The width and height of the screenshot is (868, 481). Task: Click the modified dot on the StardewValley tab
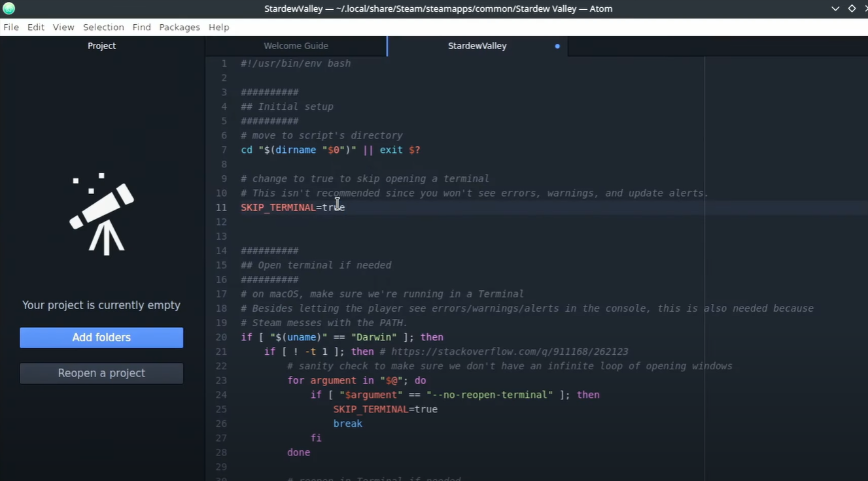[557, 46]
